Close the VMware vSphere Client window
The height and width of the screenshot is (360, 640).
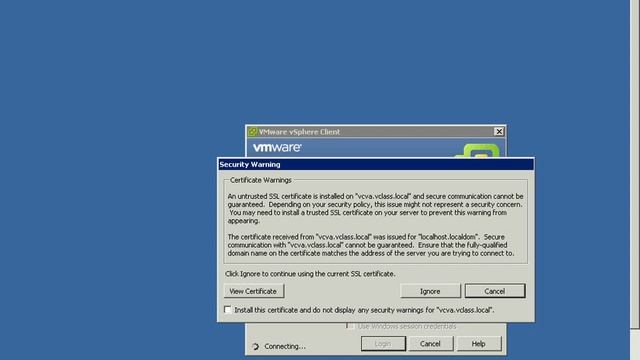click(x=499, y=131)
